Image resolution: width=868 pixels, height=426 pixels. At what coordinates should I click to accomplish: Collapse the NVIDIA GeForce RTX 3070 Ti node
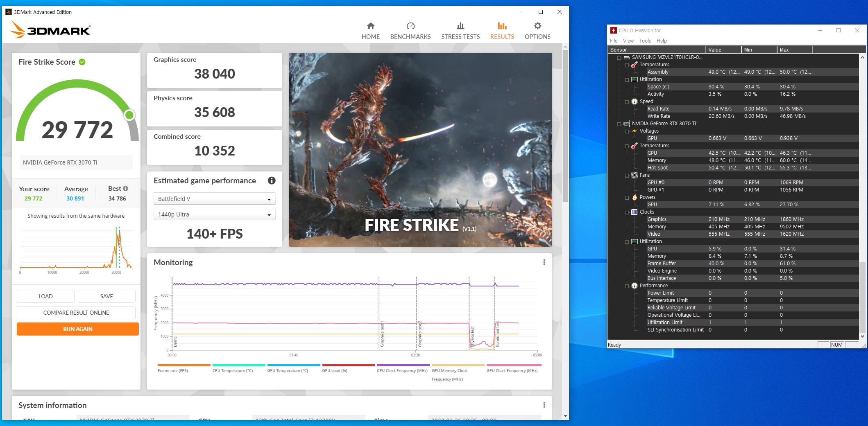pyautogui.click(x=619, y=124)
